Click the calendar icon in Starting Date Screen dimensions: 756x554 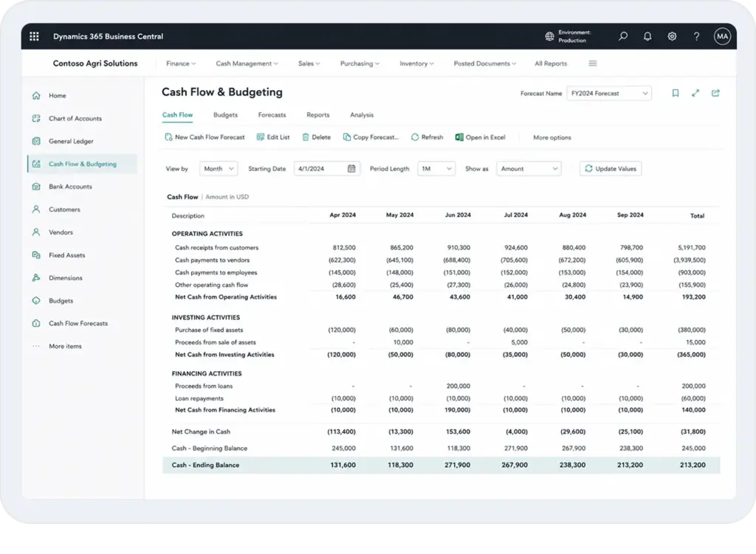pos(351,168)
